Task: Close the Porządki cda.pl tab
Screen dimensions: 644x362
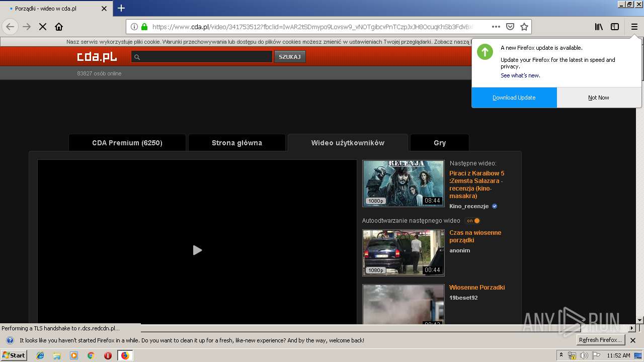Action: (104, 9)
